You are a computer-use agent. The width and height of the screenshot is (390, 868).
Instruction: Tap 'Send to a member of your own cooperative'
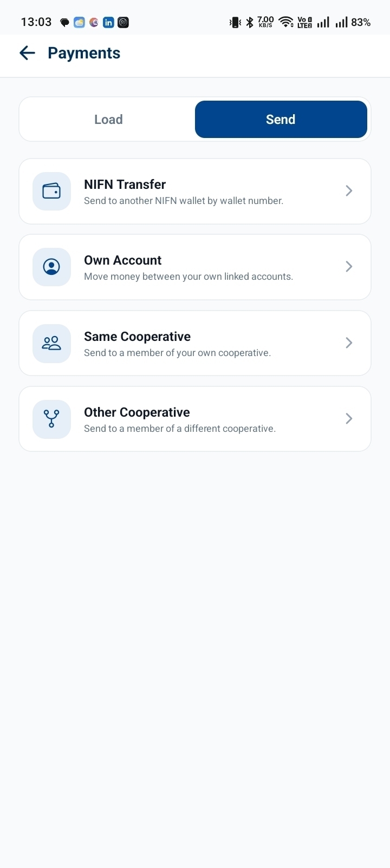click(x=177, y=353)
